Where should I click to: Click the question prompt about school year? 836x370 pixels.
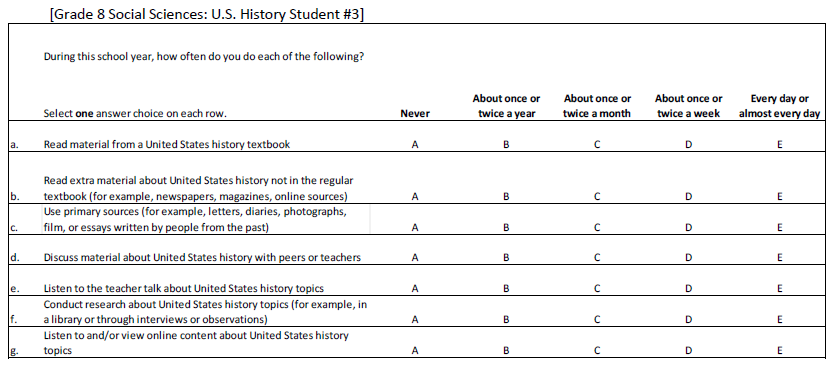[x=204, y=57]
